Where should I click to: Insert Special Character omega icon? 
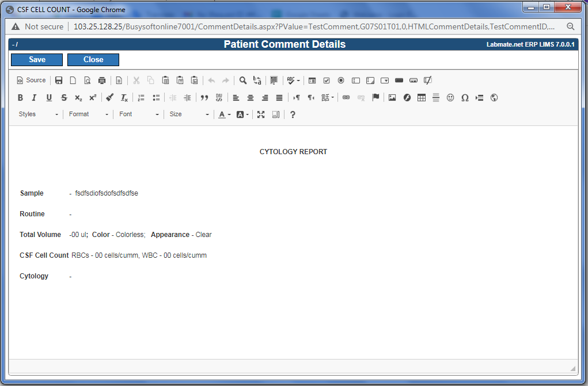point(465,98)
